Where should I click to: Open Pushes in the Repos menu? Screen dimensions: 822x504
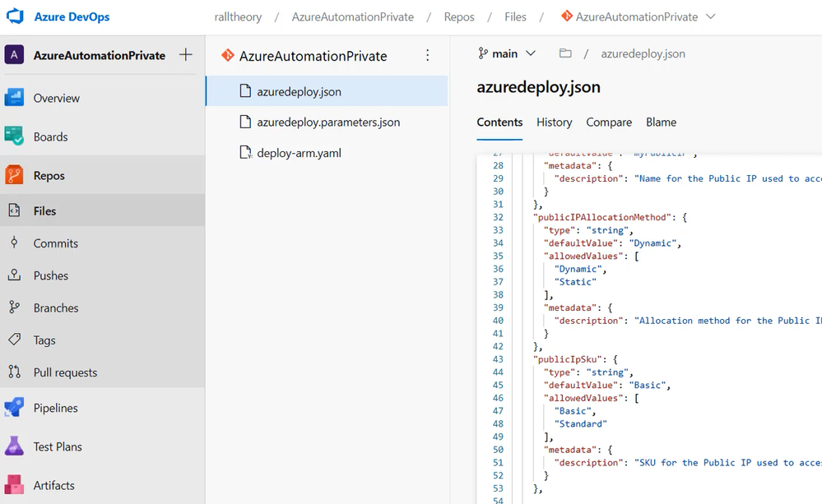click(x=51, y=275)
